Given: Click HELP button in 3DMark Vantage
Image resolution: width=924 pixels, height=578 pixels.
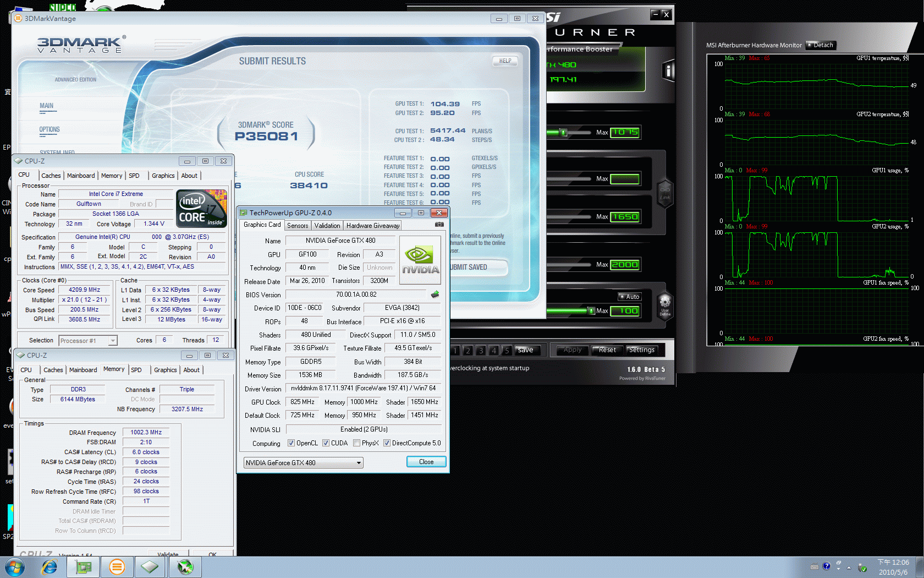Looking at the screenshot, I should pos(505,61).
